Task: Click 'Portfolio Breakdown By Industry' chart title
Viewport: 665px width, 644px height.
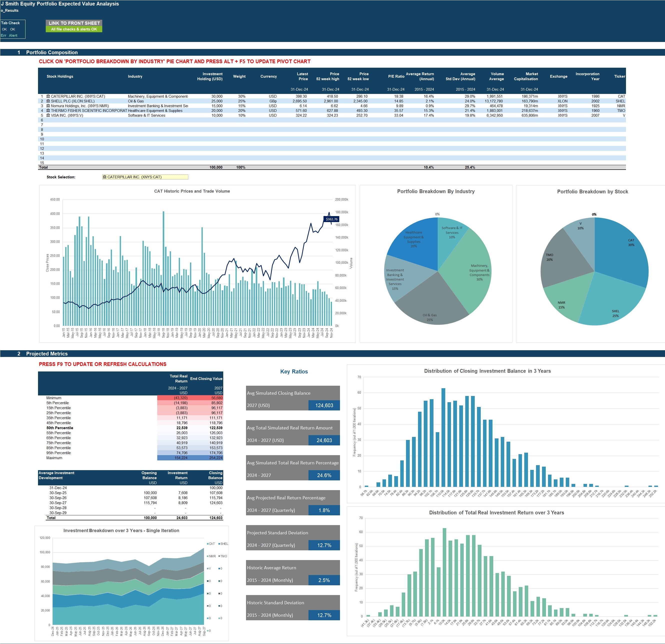Action: [x=436, y=192]
